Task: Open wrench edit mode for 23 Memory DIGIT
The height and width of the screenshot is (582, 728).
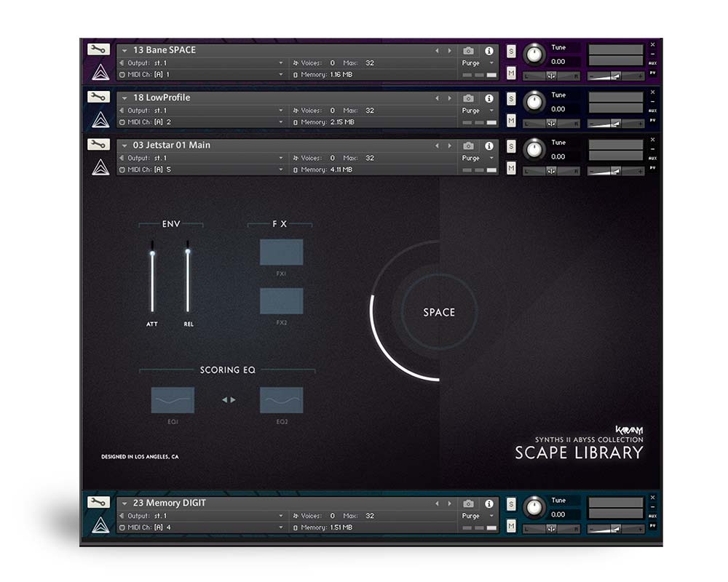Action: pos(98,502)
